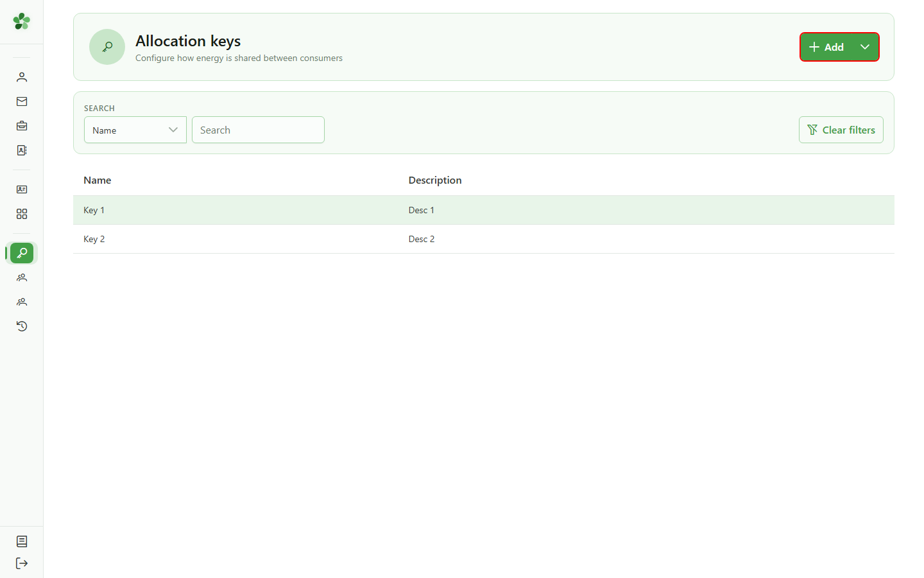
Task: Open the briefcase sidebar icon
Action: (22, 126)
